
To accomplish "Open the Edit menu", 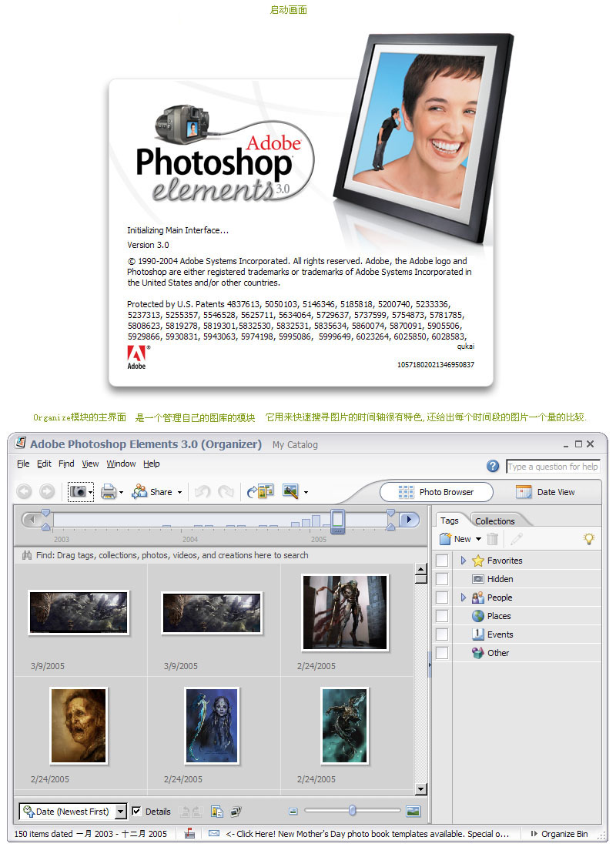I will (x=44, y=464).
